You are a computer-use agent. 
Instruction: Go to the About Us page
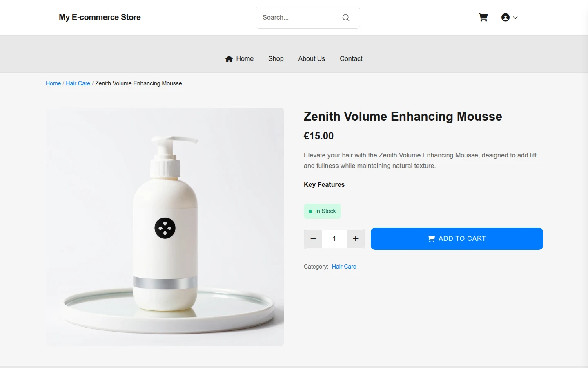tap(312, 59)
